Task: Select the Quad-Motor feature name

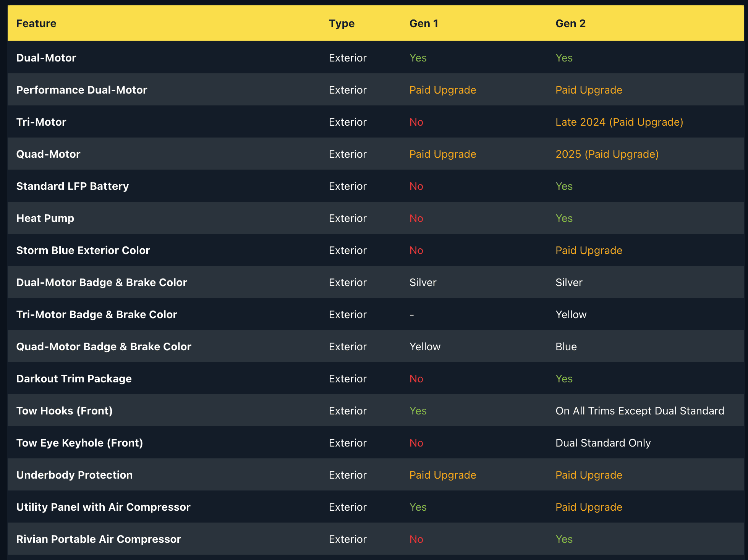Action: (49, 154)
